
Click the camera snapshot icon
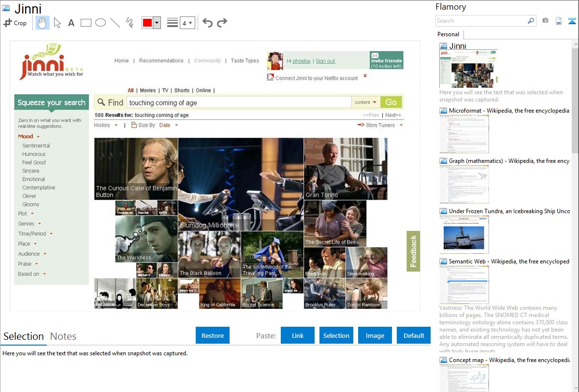545,21
